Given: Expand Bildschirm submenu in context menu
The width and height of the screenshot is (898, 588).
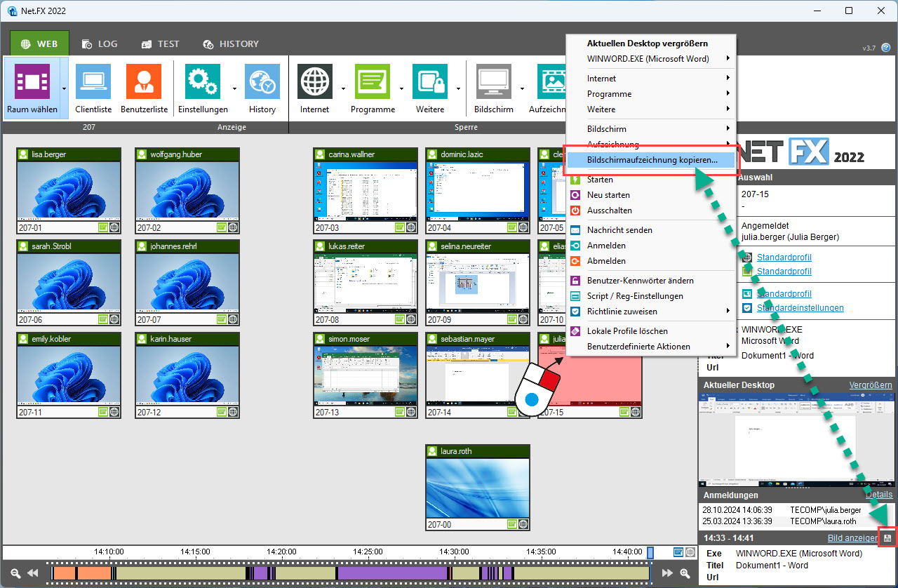Looking at the screenshot, I should pos(728,129).
